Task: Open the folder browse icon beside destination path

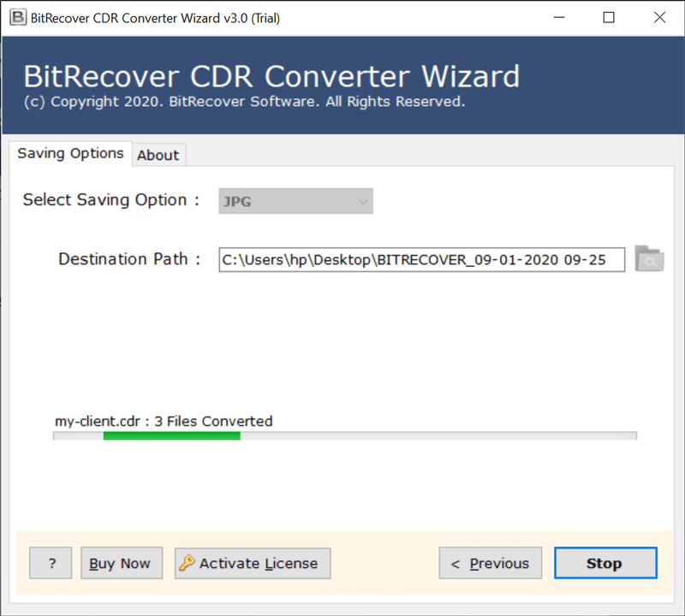Action: click(x=649, y=259)
